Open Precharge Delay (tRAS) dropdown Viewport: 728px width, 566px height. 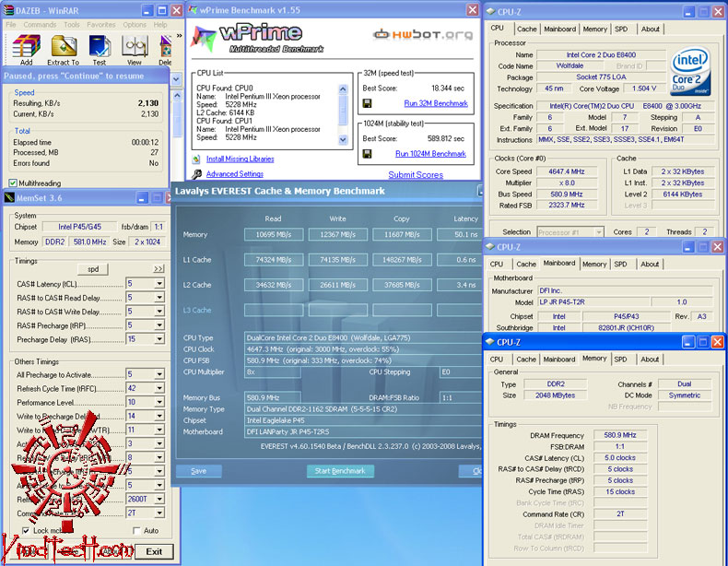159,339
